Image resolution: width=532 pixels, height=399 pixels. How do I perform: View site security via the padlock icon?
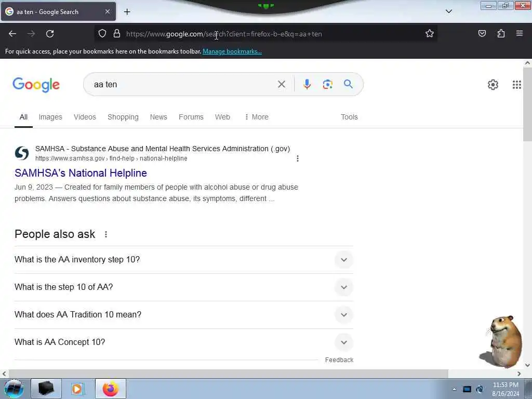coord(117,34)
